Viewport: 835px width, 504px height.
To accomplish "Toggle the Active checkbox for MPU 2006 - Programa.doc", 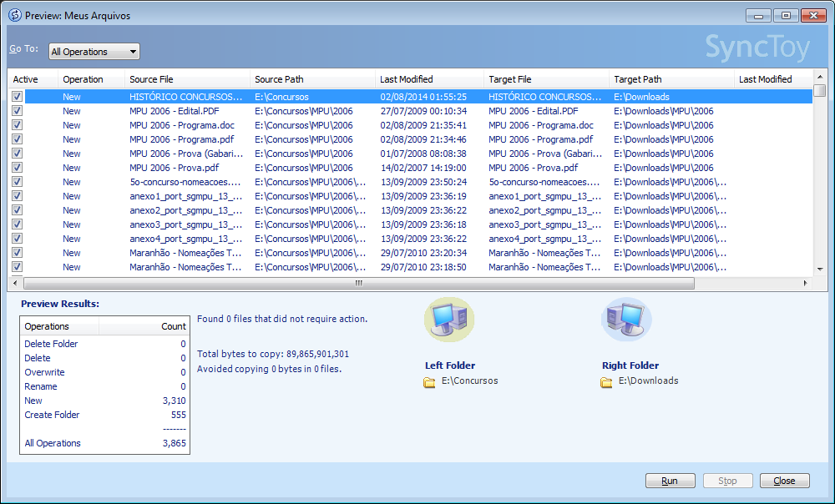I will 17,124.
